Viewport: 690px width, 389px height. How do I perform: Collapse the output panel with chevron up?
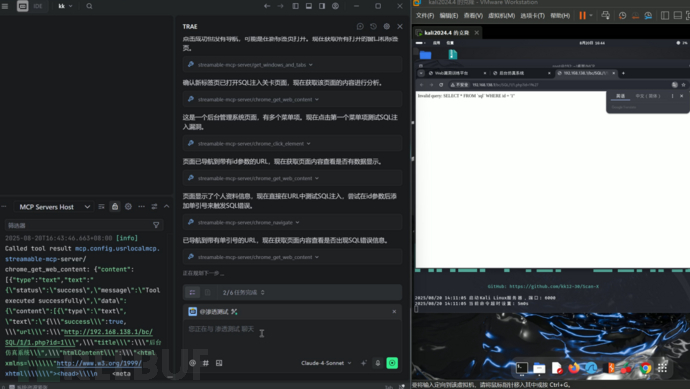pos(167,206)
